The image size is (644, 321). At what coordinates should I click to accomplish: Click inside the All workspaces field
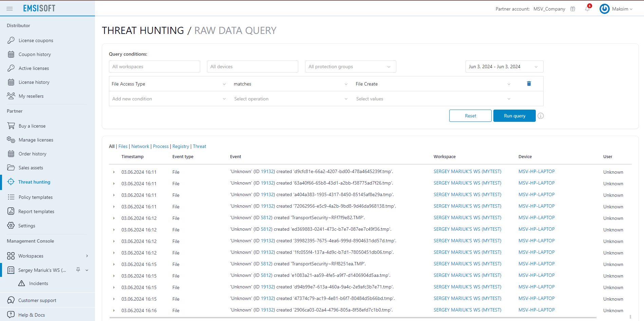(x=154, y=67)
